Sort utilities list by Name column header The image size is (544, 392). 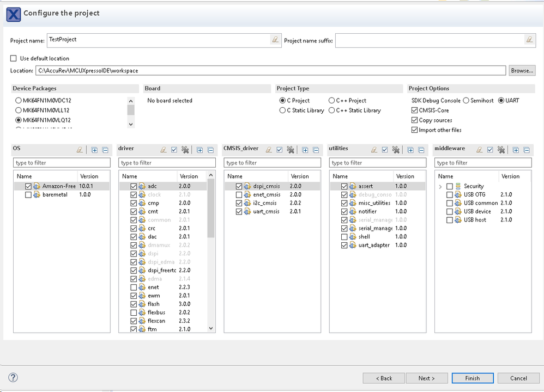point(340,176)
